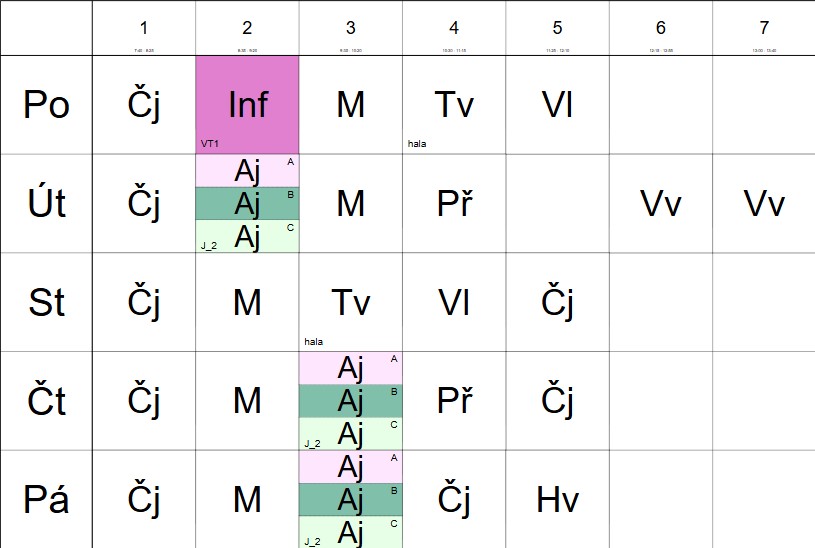815x548 pixels.
Task: Click Tuesday's Aj group A lesson
Action: 247,171
